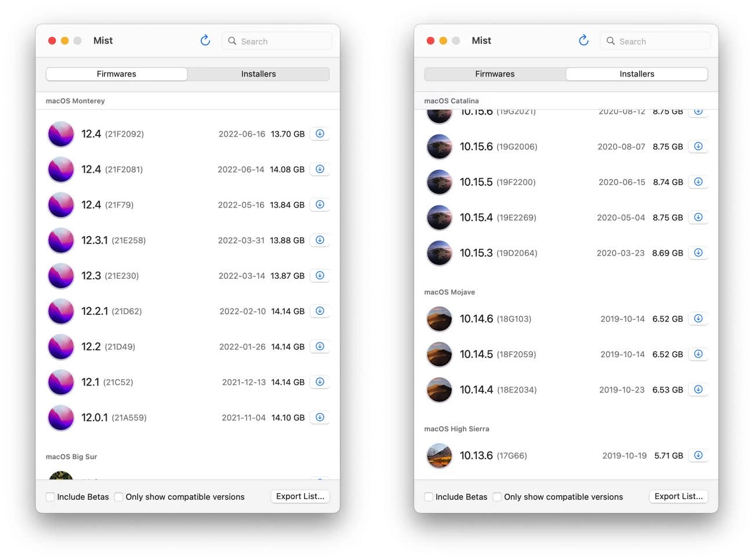The image size is (754, 560).
Task: Select the 12.3.1 (21E258) firmware row text
Action: (x=114, y=240)
